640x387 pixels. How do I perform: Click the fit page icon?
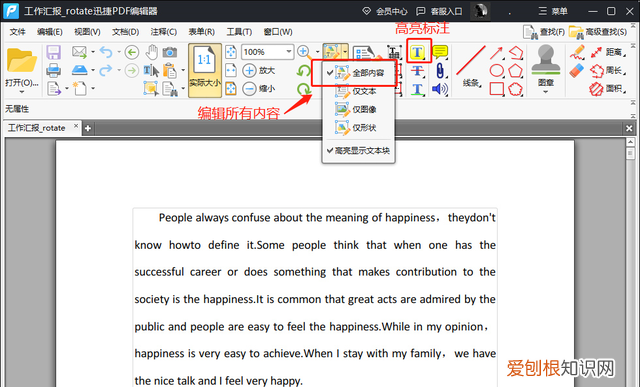[x=231, y=52]
